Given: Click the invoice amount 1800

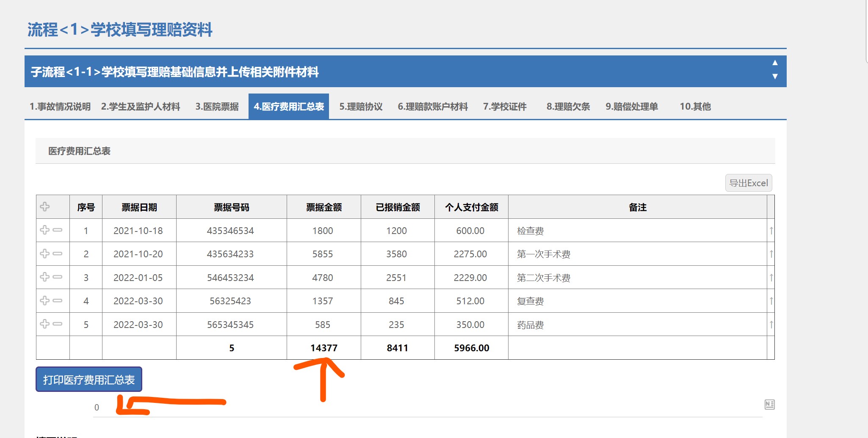Looking at the screenshot, I should coord(323,231).
